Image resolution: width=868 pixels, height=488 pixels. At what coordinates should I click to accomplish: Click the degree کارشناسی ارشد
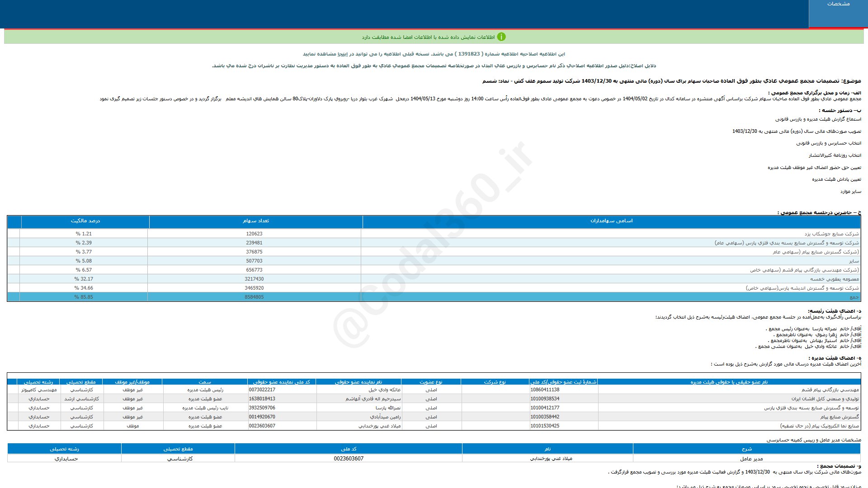tap(81, 399)
